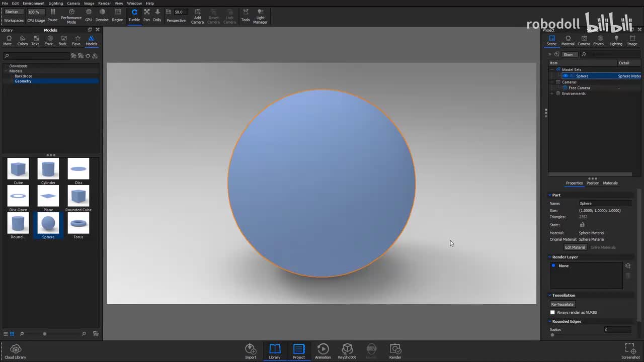Switch to Colors library tab

tap(23, 41)
